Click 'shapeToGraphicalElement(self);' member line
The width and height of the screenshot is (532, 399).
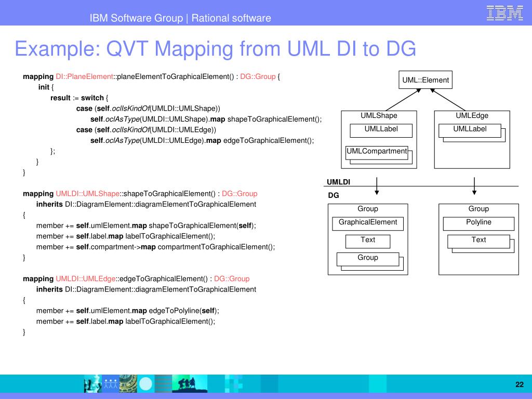[x=146, y=225]
